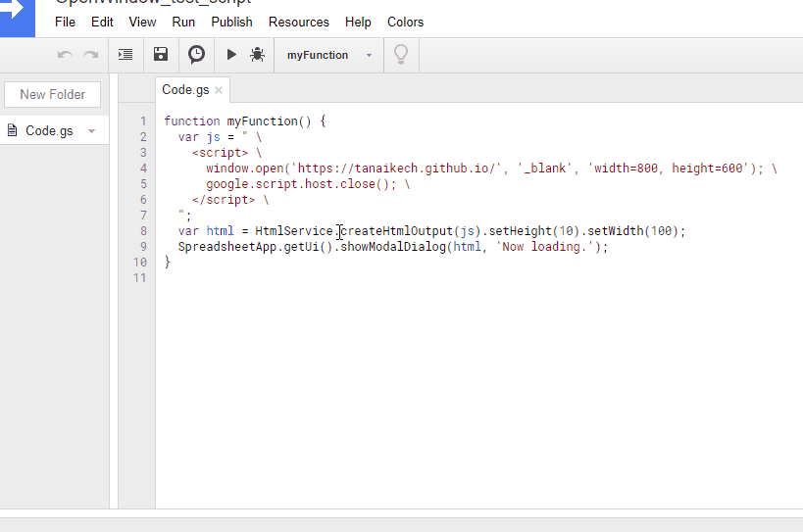Click the Code.gs file icon in sidebar
The width and height of the screenshot is (803, 532).
tap(13, 130)
